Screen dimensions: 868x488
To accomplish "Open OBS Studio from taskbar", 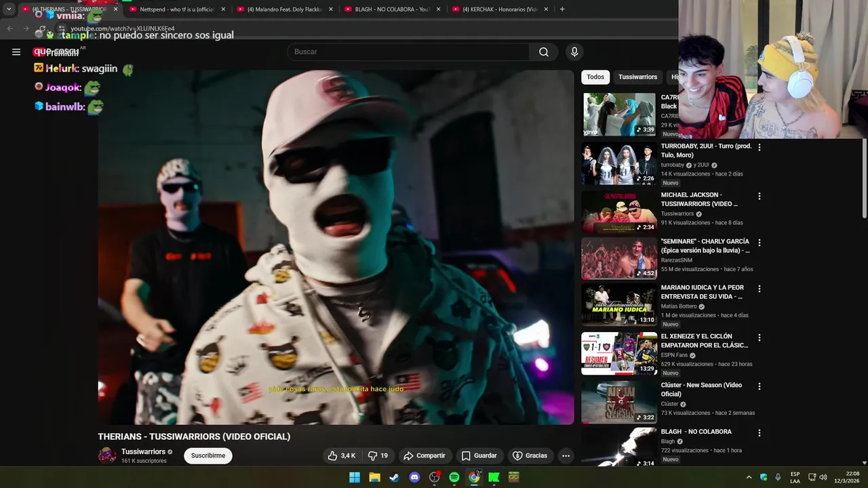I will 434,477.
